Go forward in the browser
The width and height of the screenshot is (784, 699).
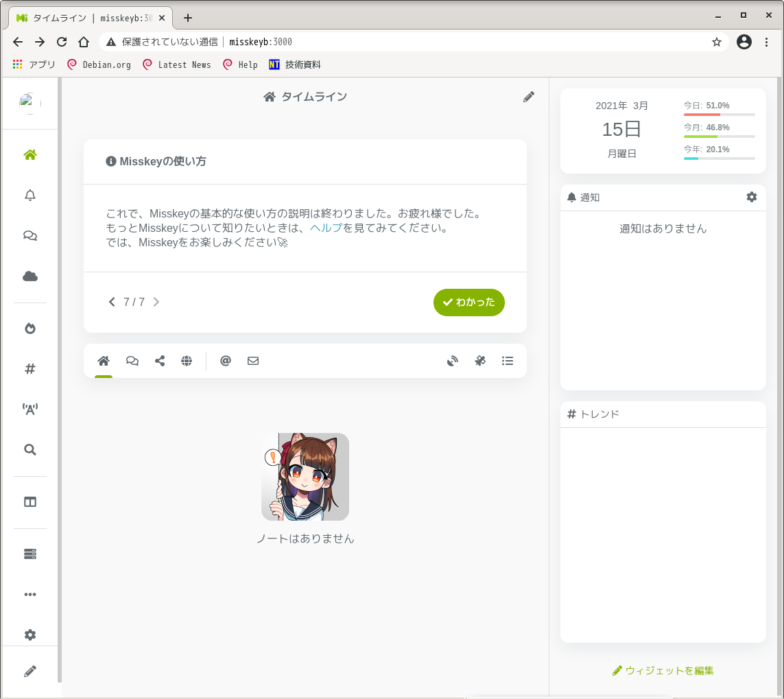[40, 42]
